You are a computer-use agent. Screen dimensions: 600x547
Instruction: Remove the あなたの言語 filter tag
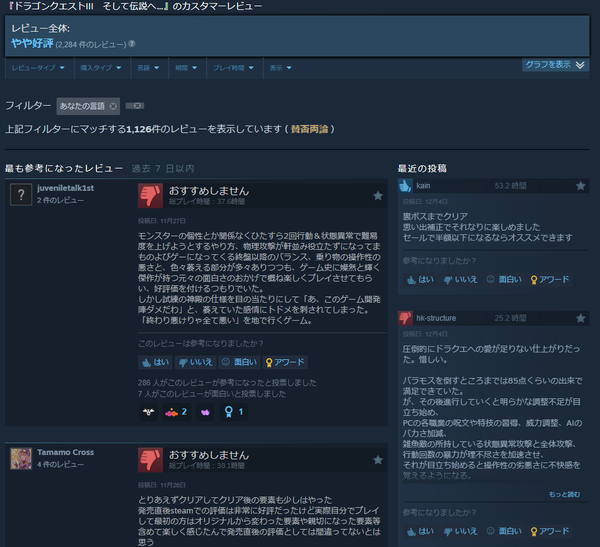[x=113, y=106]
